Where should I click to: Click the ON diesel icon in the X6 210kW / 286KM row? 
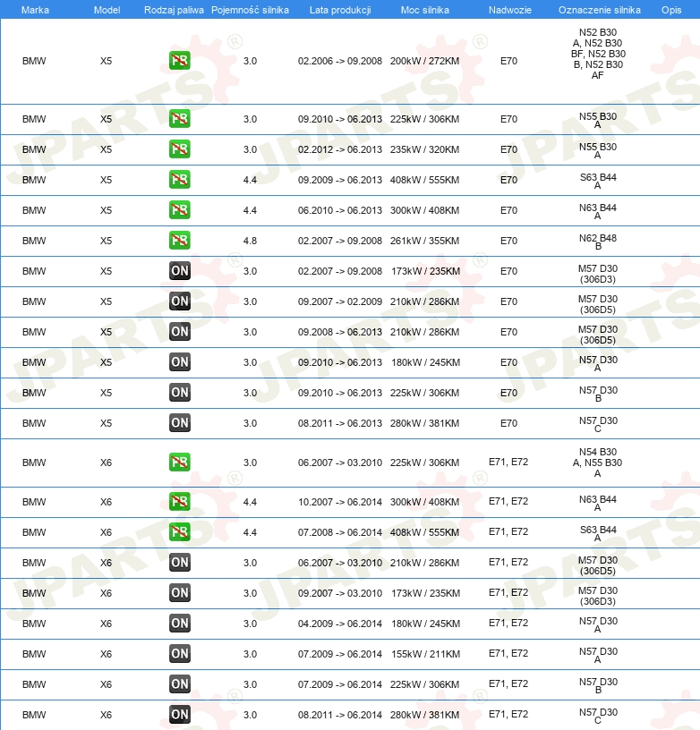point(179,563)
